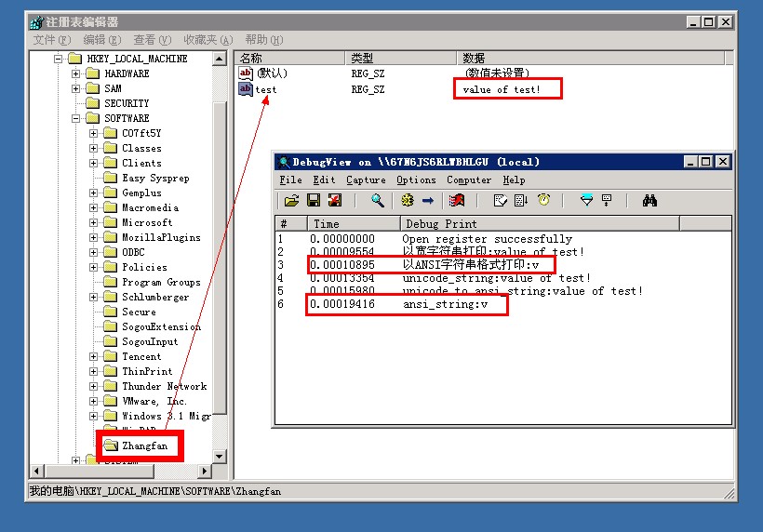Click the clock Time Format icon
Viewport: 763px width, 532px height.
(544, 200)
